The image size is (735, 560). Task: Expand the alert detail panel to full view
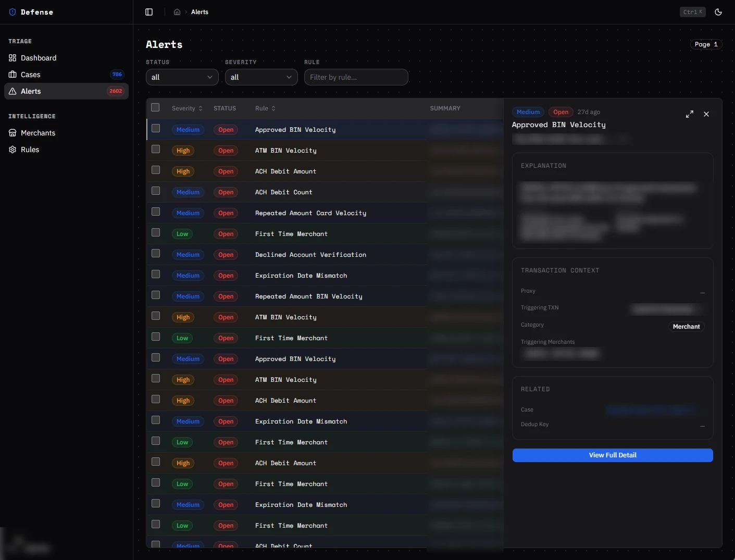tap(690, 114)
